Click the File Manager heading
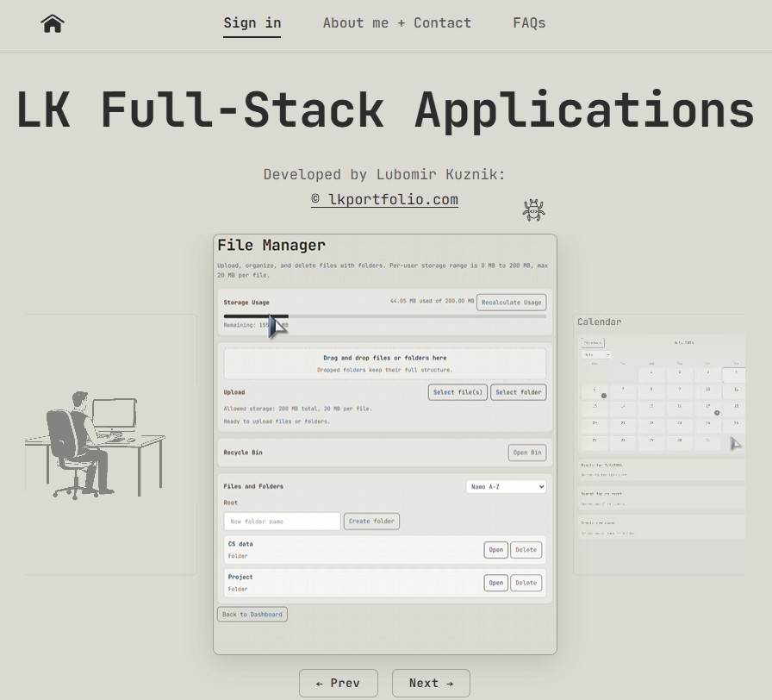The height and width of the screenshot is (700, 772). (x=271, y=246)
